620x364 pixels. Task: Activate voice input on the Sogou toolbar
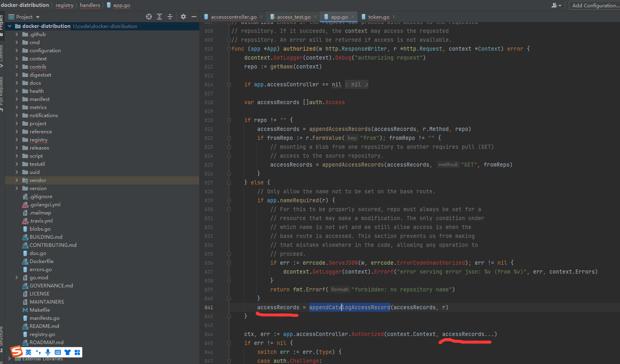[48, 352]
